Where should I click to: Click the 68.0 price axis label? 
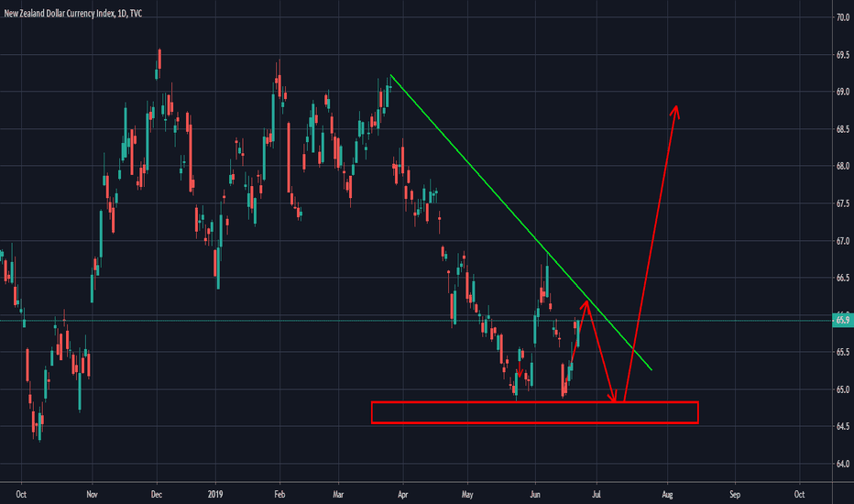843,166
